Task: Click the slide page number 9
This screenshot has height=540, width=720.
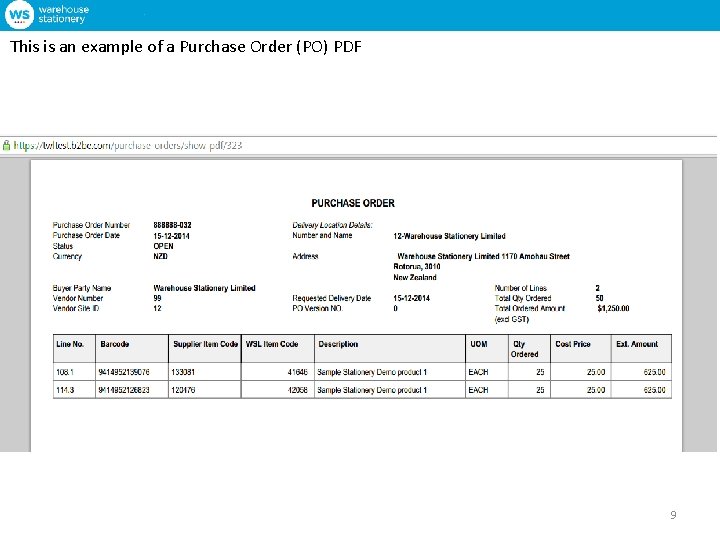Action: 673,515
